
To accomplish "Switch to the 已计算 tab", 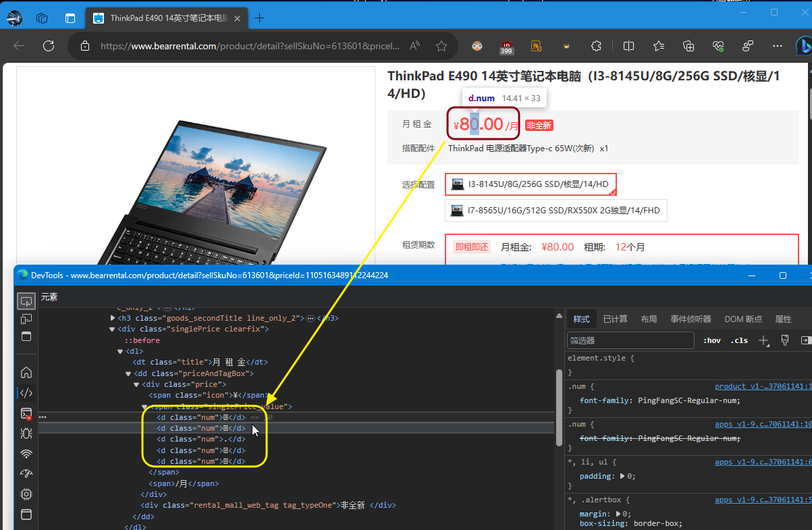I will pos(615,319).
